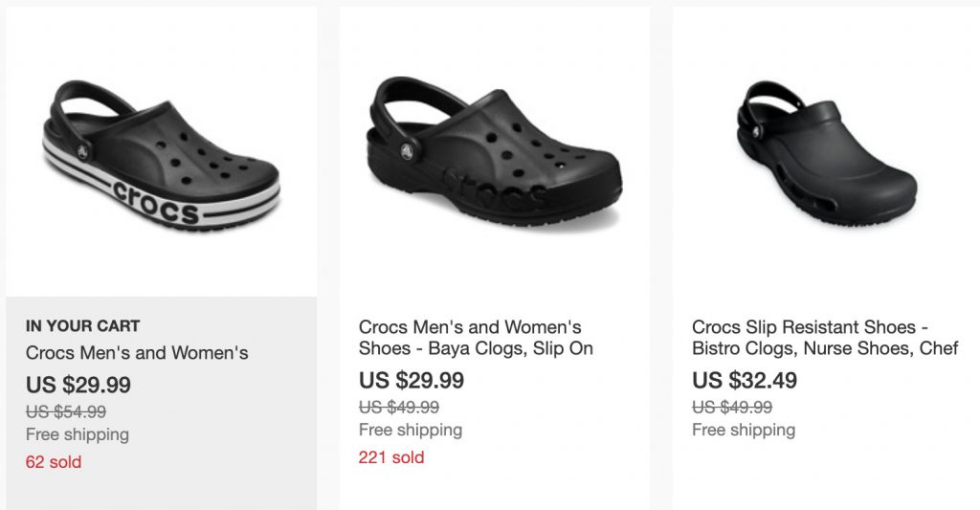Click the embossed 'crocs' logo on the Baya clog
This screenshot has height=510, width=980.
[x=498, y=193]
